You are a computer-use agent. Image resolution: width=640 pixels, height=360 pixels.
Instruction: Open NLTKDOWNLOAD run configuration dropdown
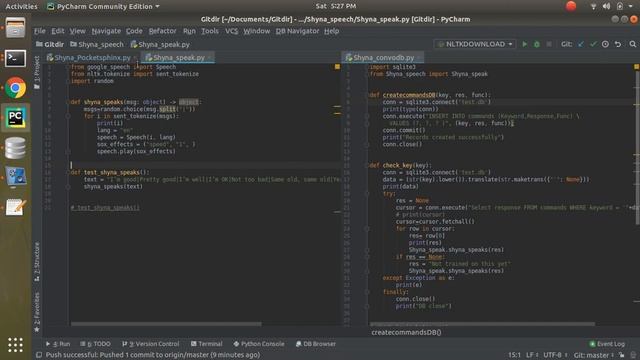[475, 44]
